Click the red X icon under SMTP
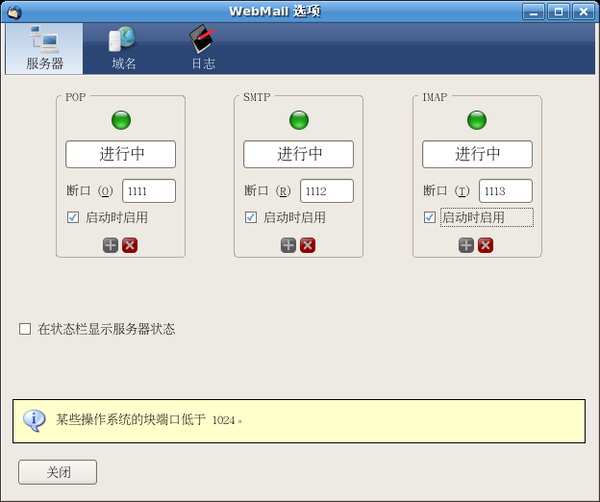 308,245
